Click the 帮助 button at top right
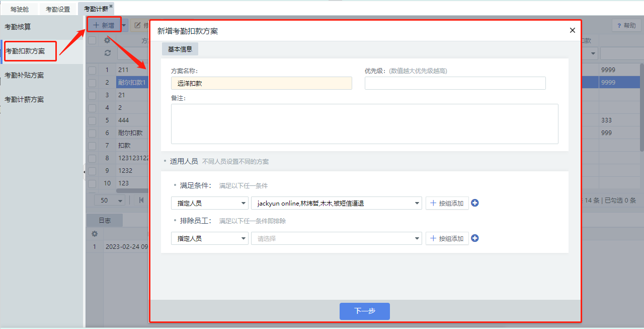Image resolution: width=644 pixels, height=329 pixels. (x=626, y=25)
